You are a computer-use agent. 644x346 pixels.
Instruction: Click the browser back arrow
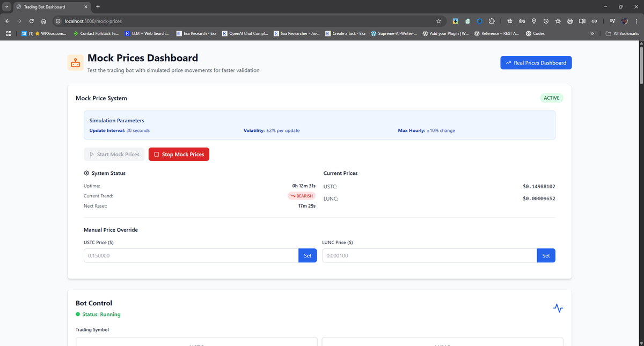[x=7, y=21]
